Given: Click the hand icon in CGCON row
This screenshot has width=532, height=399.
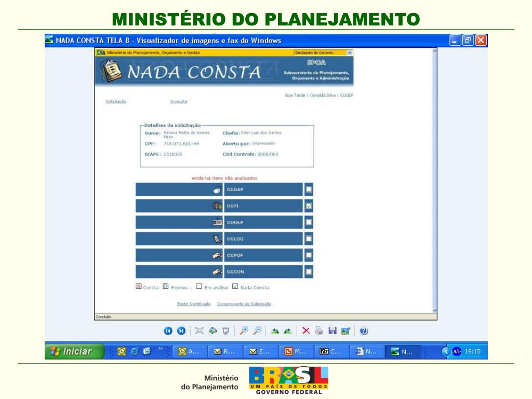Looking at the screenshot, I should [217, 272].
